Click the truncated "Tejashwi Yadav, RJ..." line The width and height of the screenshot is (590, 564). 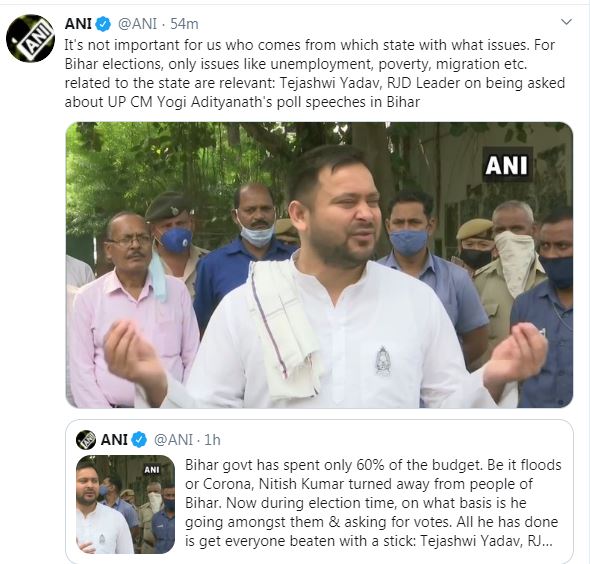pyautogui.click(x=486, y=541)
